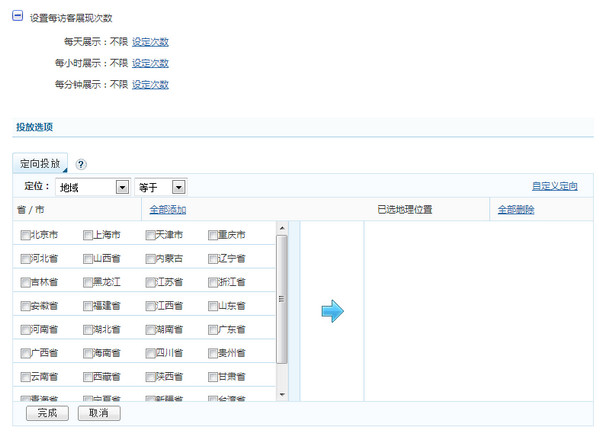Open the help question mark icon
Viewport: 600px width, 434px height.
click(x=81, y=164)
